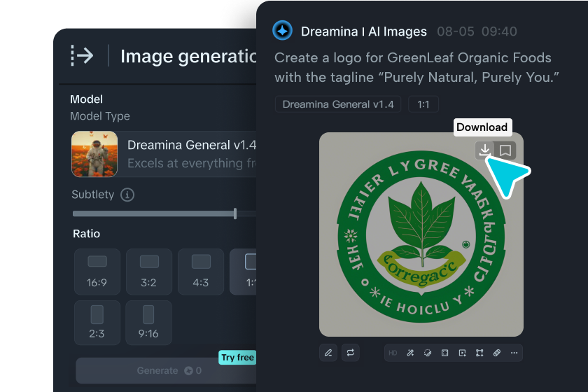
Task: Click the generate video play icon
Action: tap(463, 353)
